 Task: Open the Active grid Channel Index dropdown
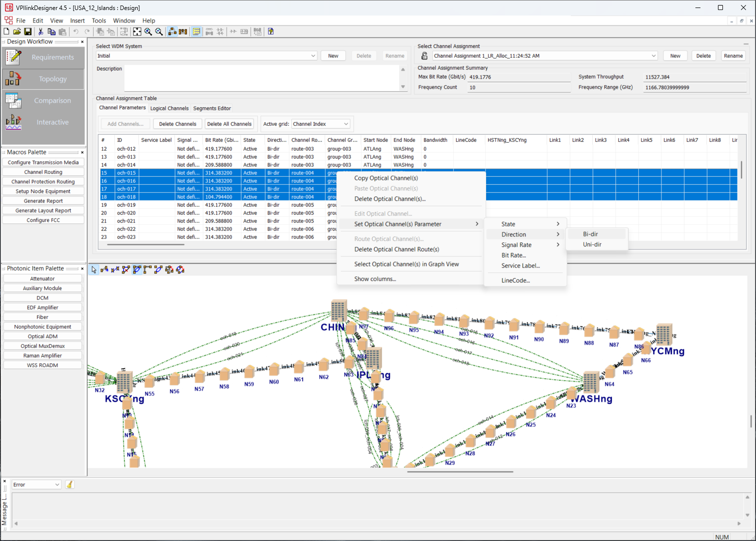[x=320, y=124]
